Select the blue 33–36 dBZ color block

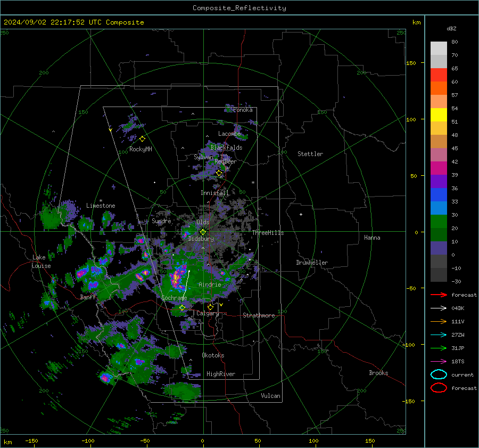pos(439,195)
